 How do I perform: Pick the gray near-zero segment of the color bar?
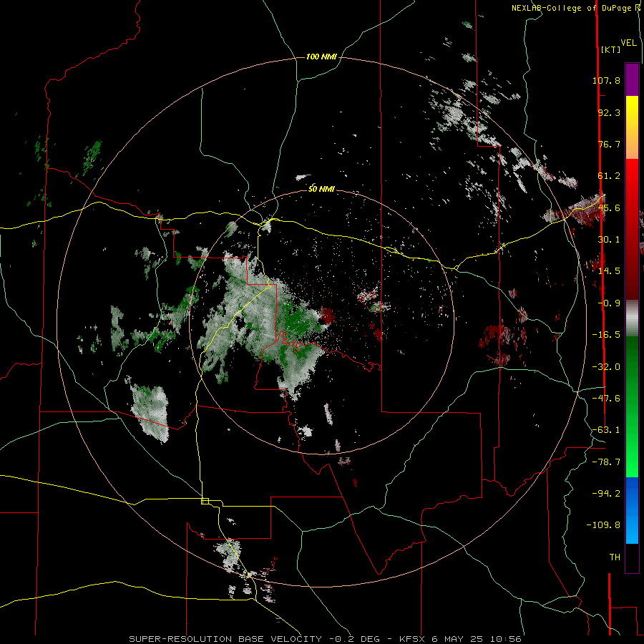632,318
